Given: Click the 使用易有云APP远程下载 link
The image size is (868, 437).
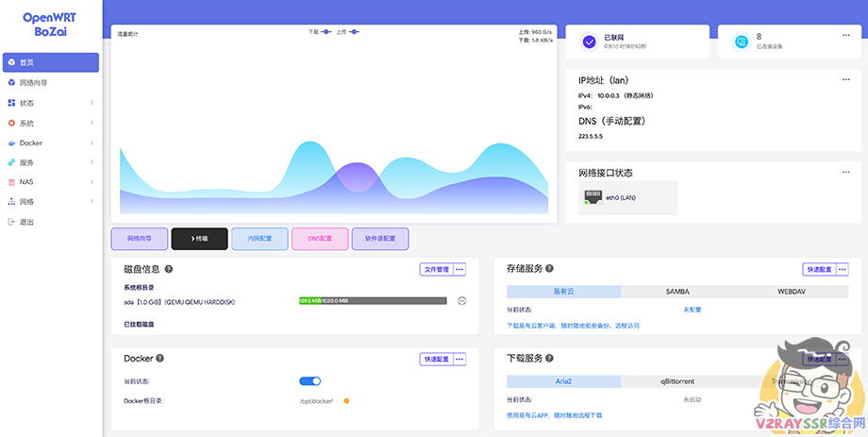Looking at the screenshot, I should (x=554, y=415).
